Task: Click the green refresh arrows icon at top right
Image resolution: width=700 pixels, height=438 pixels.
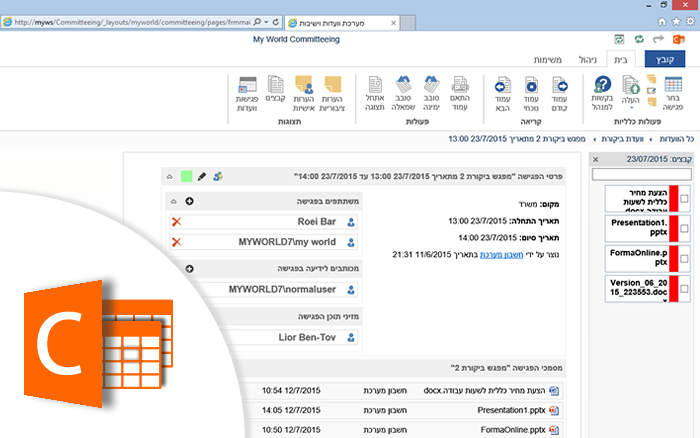Action: [639, 39]
